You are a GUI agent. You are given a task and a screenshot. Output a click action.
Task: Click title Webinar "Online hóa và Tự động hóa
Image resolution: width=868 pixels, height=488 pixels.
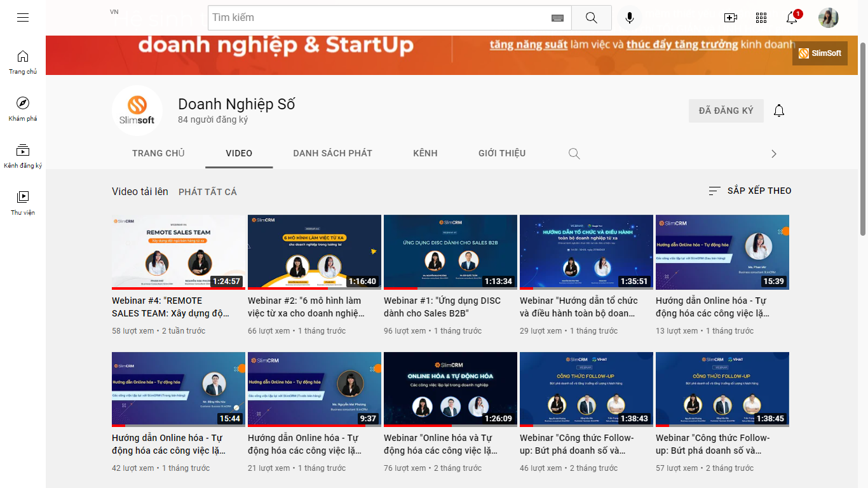point(441,444)
